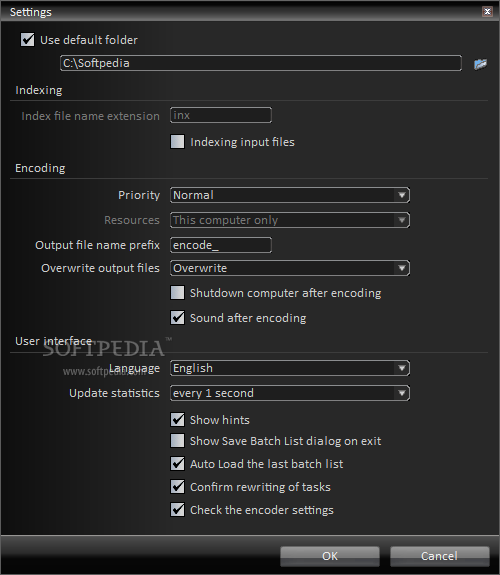Open the Language dropdown

[290, 368]
